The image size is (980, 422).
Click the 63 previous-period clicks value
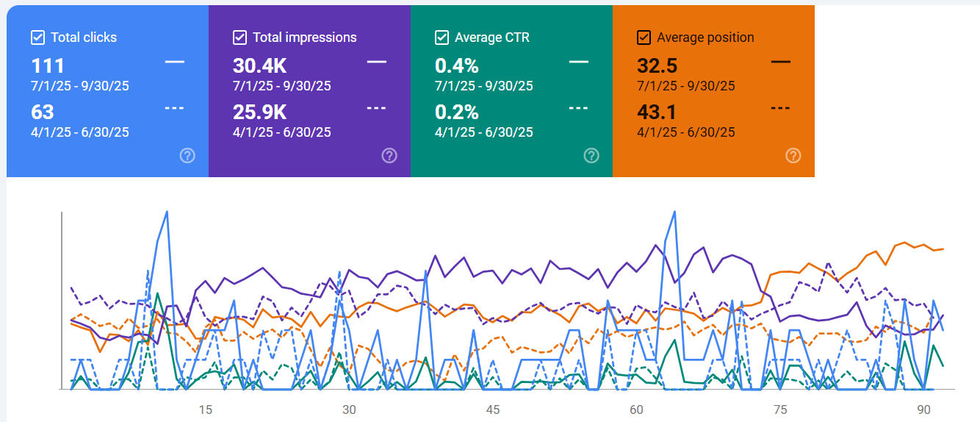pyautogui.click(x=43, y=112)
